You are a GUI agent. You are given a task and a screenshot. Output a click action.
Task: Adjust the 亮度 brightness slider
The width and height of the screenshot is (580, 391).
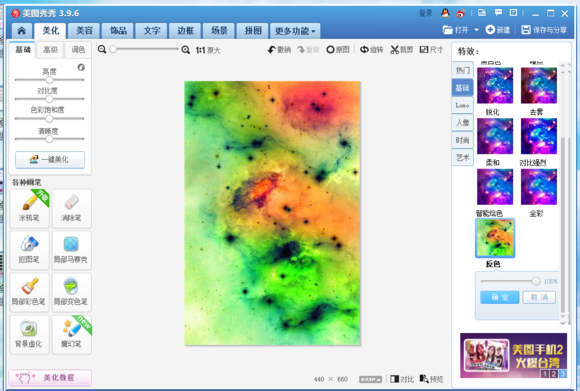[50, 80]
